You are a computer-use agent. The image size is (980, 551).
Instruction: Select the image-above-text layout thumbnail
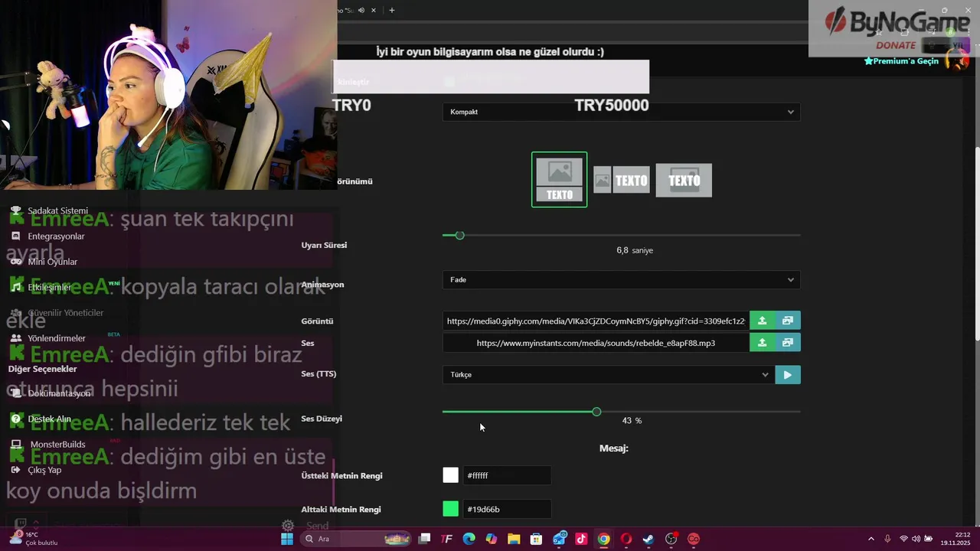(560, 180)
